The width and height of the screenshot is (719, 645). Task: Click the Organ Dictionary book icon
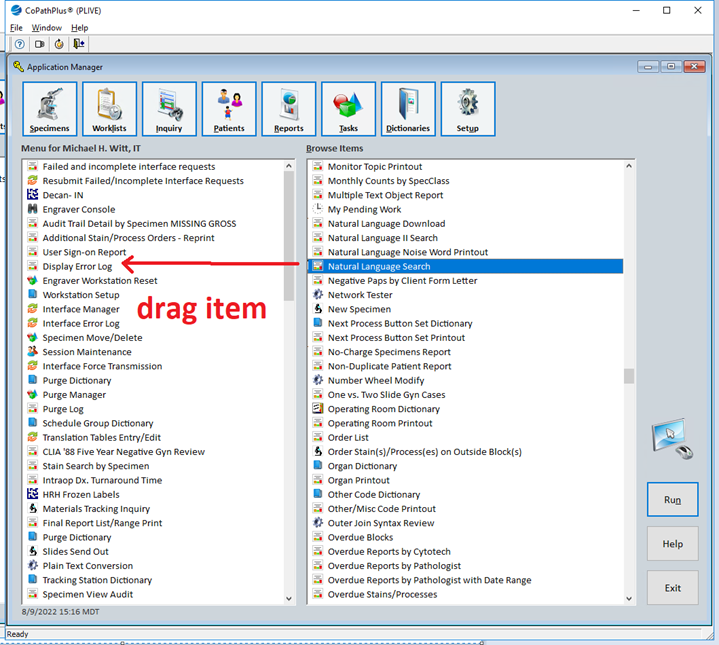318,465
